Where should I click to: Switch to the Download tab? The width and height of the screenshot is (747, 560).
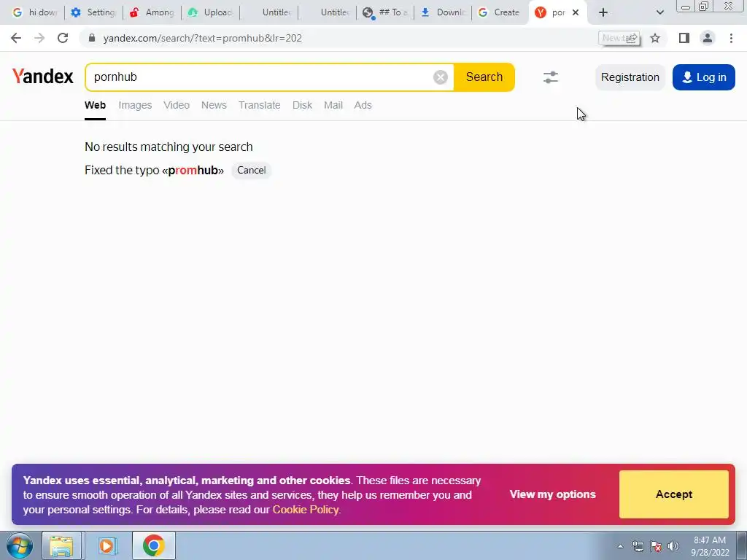coord(443,12)
